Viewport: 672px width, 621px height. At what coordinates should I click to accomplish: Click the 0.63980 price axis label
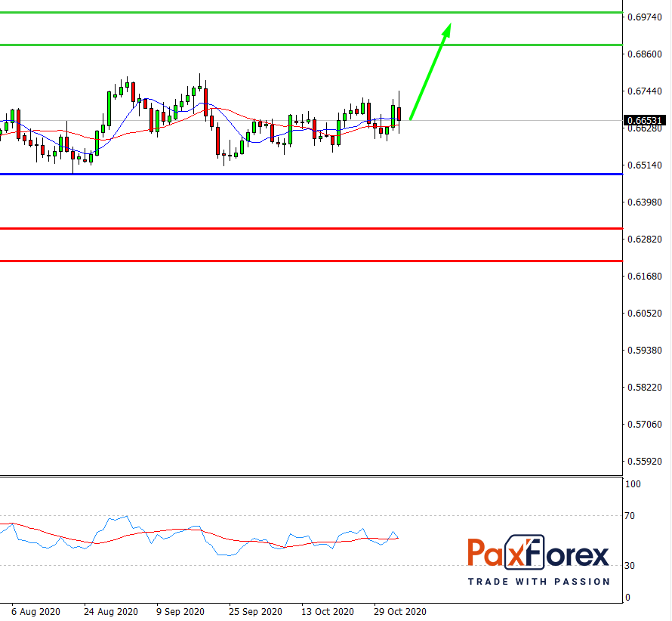pos(645,202)
